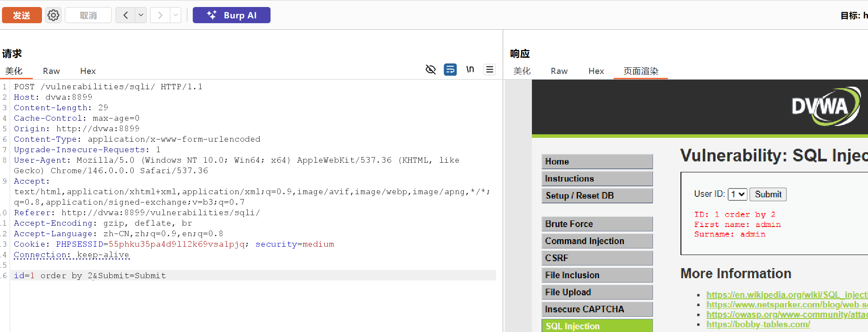Screen dimensions: 868x332
Task: Open the owasp.org community link
Action: 787,315
